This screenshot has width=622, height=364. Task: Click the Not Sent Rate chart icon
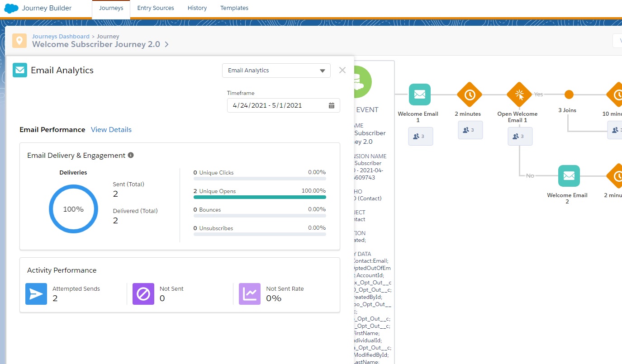(x=250, y=294)
